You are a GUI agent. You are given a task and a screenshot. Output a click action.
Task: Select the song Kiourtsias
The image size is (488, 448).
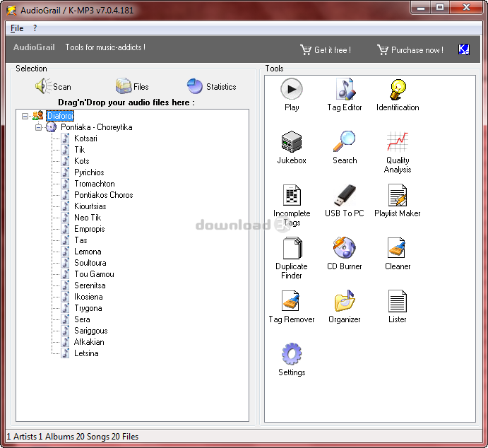[x=90, y=206]
